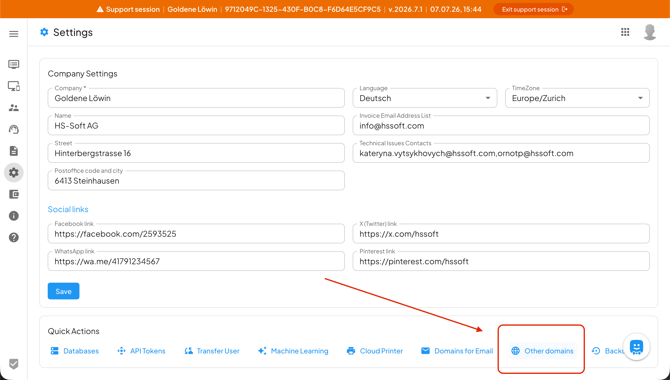
Task: Exit support session
Action: (534, 9)
